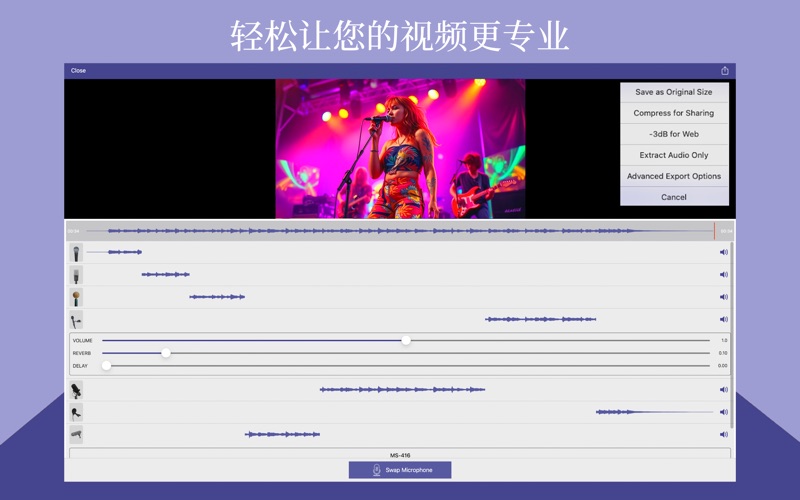
Task: Click the DELAY slider handle
Action: click(x=106, y=366)
